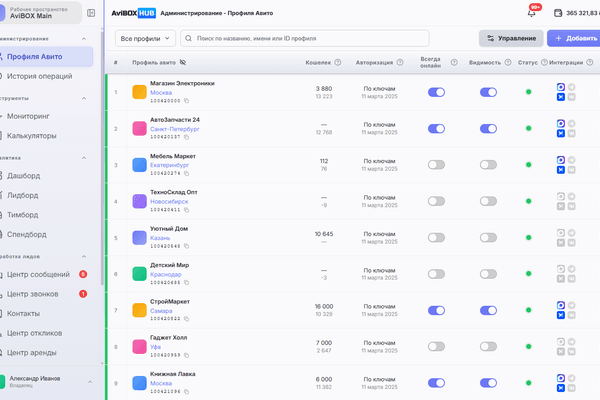Copy ID of Магазин Электроники profile
The height and width of the screenshot is (400, 600).
(x=186, y=101)
